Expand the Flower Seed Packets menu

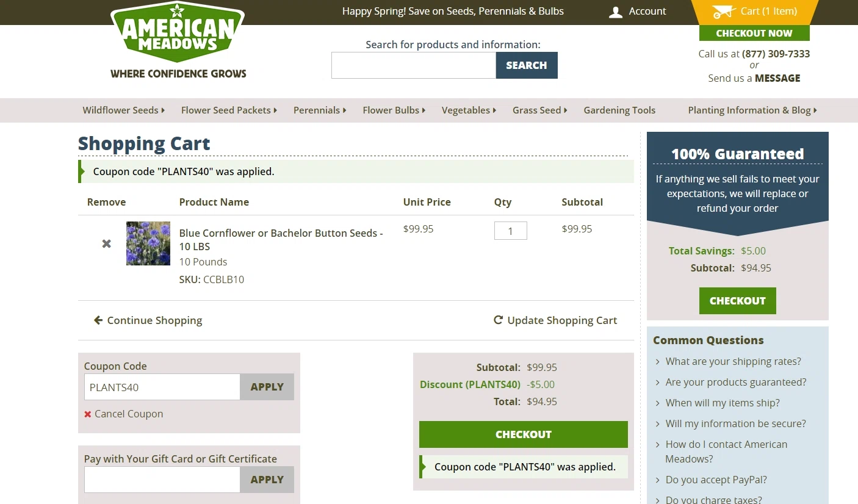pos(229,110)
